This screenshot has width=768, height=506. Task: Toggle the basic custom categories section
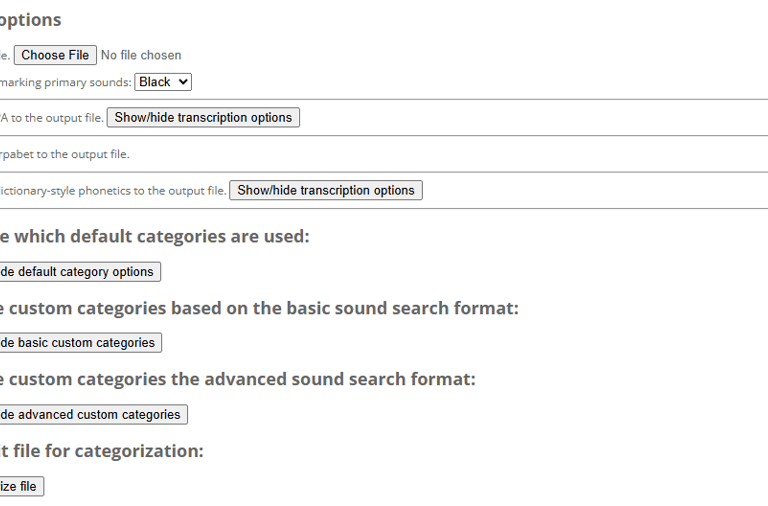point(79,343)
